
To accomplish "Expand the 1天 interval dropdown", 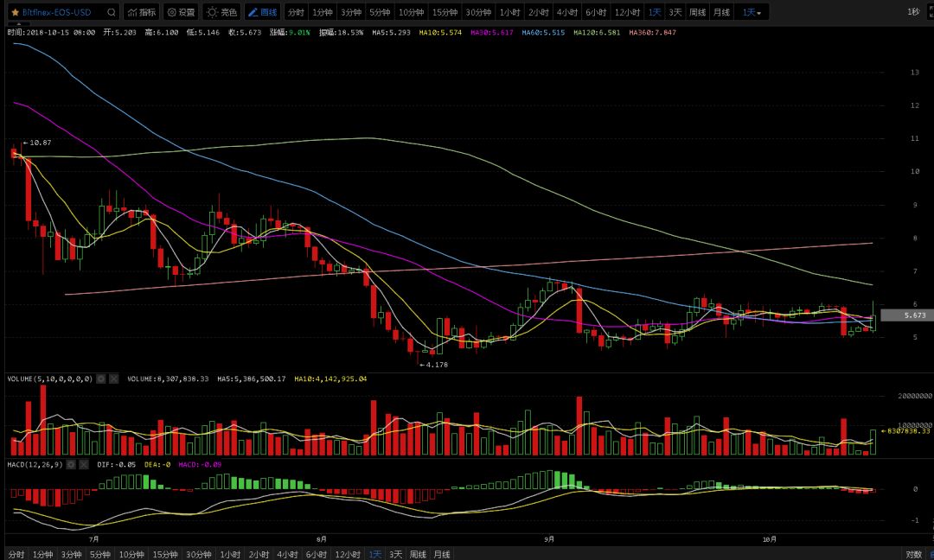I will 752,12.
